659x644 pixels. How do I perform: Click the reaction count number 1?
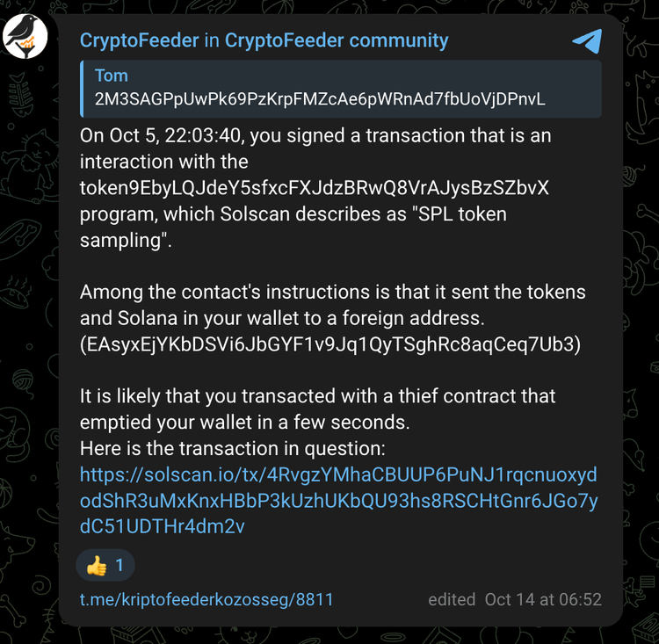pos(119,566)
